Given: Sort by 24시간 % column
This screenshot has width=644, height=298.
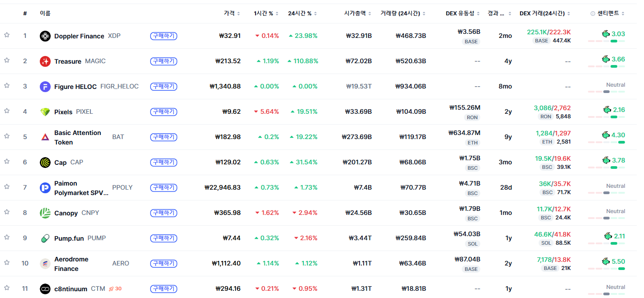Looking at the screenshot, I should coord(303,14).
